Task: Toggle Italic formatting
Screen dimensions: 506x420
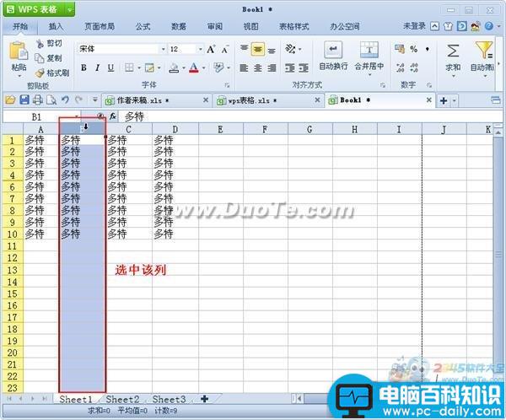Action: click(x=97, y=67)
